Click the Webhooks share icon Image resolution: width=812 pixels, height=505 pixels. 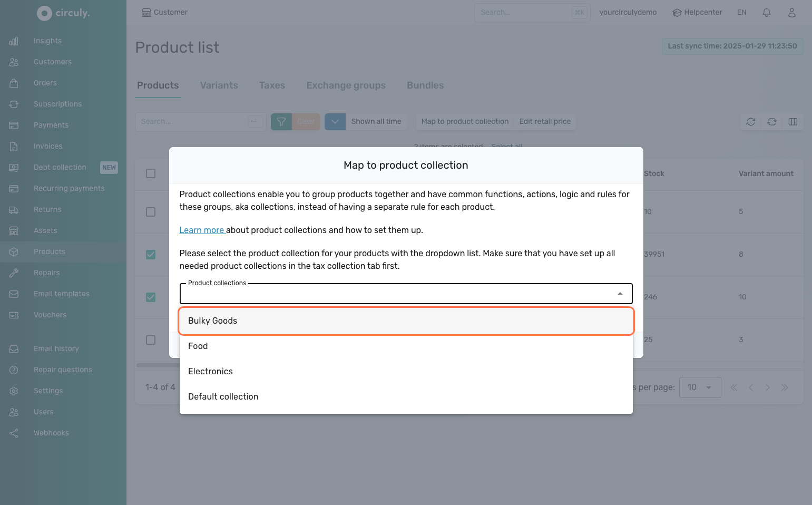(x=14, y=433)
